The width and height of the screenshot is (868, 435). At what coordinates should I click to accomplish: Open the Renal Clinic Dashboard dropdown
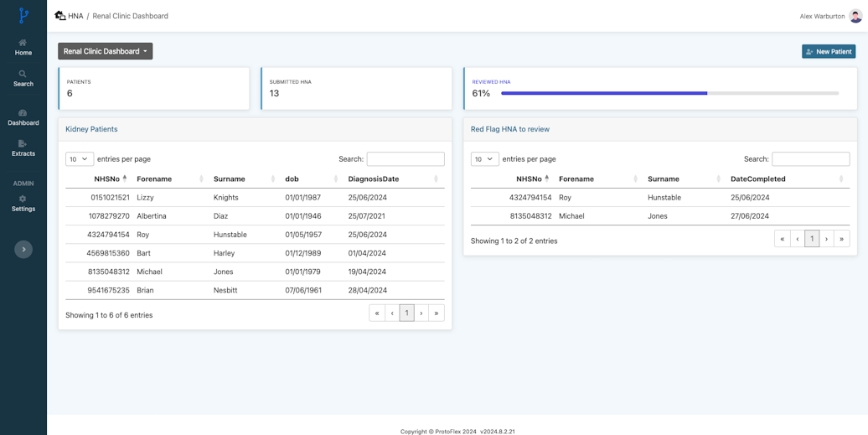click(106, 51)
